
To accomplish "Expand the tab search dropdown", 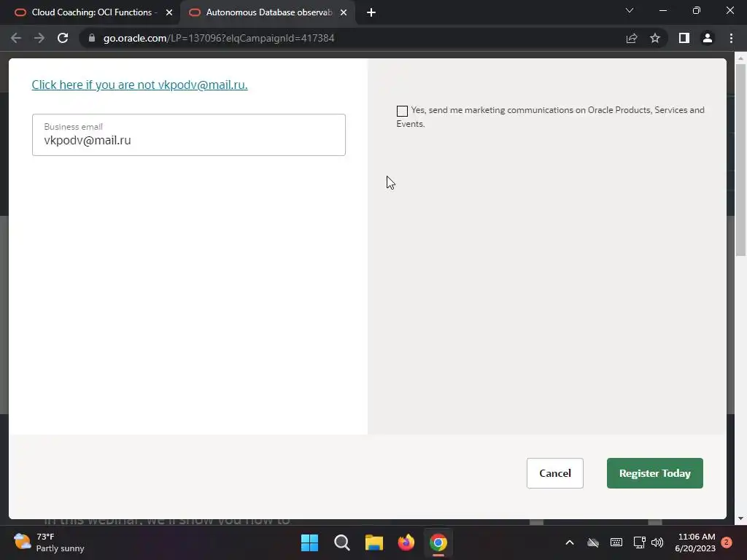I will tap(630, 10).
